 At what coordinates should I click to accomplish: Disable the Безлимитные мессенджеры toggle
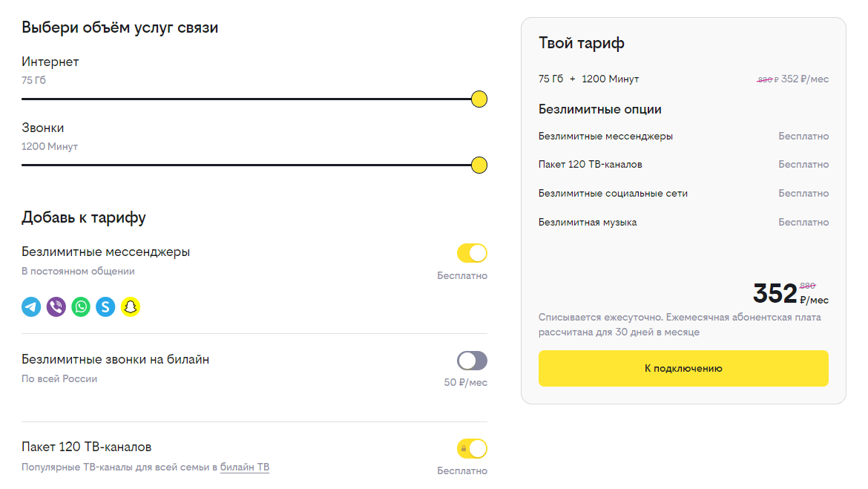pos(472,253)
